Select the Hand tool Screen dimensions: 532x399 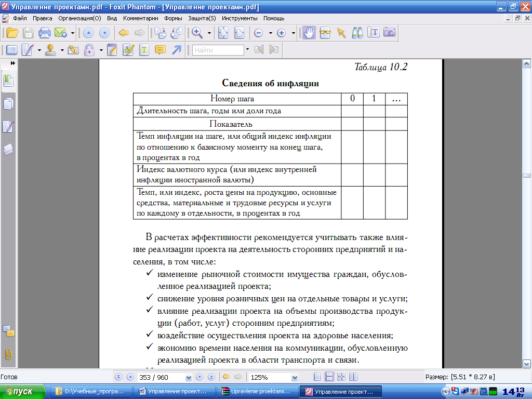[x=309, y=33]
